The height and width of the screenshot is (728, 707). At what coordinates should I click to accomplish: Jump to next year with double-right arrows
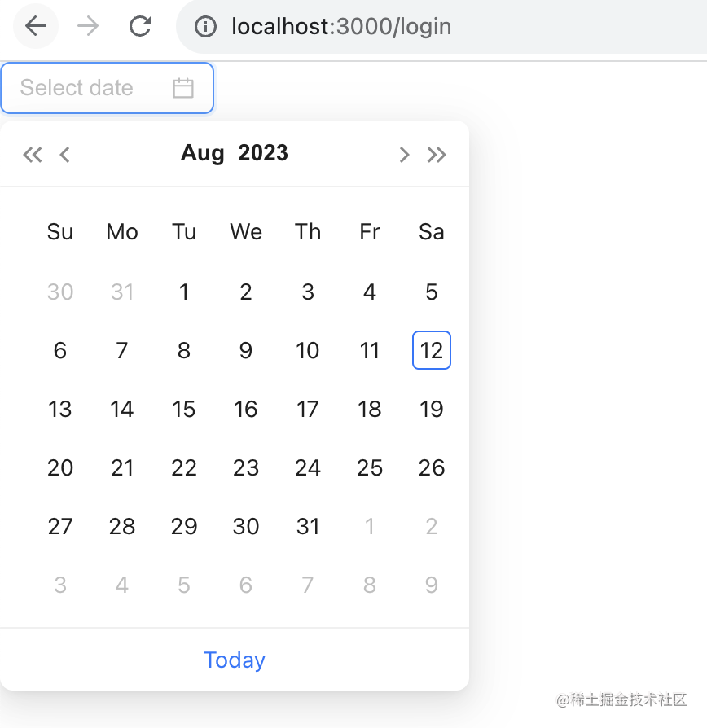coord(437,155)
